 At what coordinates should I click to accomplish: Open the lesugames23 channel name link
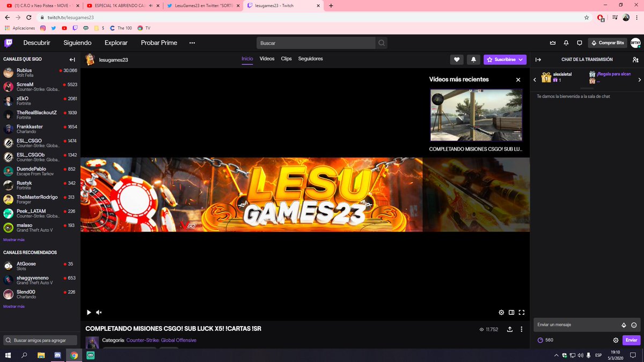tap(114, 60)
